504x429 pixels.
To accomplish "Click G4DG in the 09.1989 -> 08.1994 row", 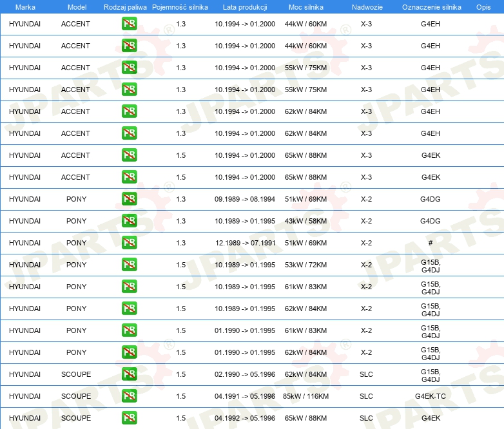I will pyautogui.click(x=431, y=199).
